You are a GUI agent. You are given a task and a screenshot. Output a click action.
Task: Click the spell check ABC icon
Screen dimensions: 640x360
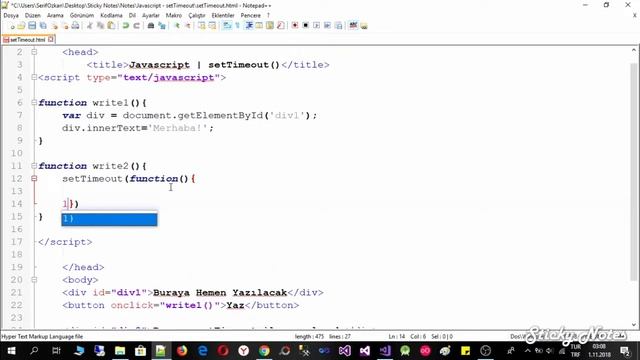click(353, 26)
